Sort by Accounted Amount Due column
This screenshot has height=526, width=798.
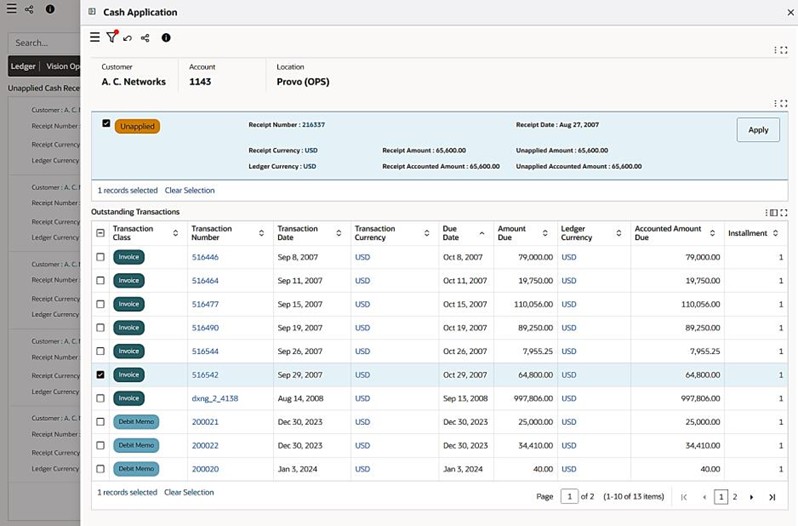pyautogui.click(x=712, y=233)
